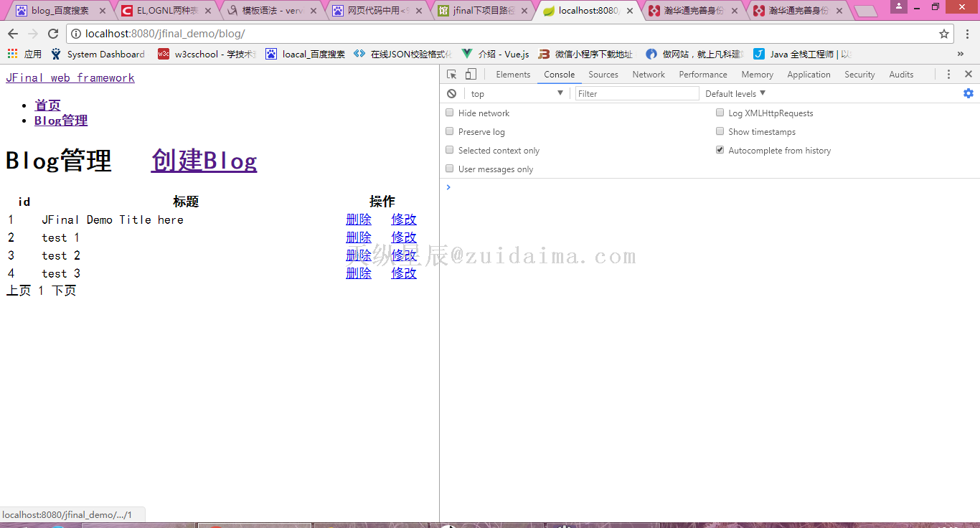Reload the page with the refresh icon
The image size is (980, 528).
[x=53, y=34]
